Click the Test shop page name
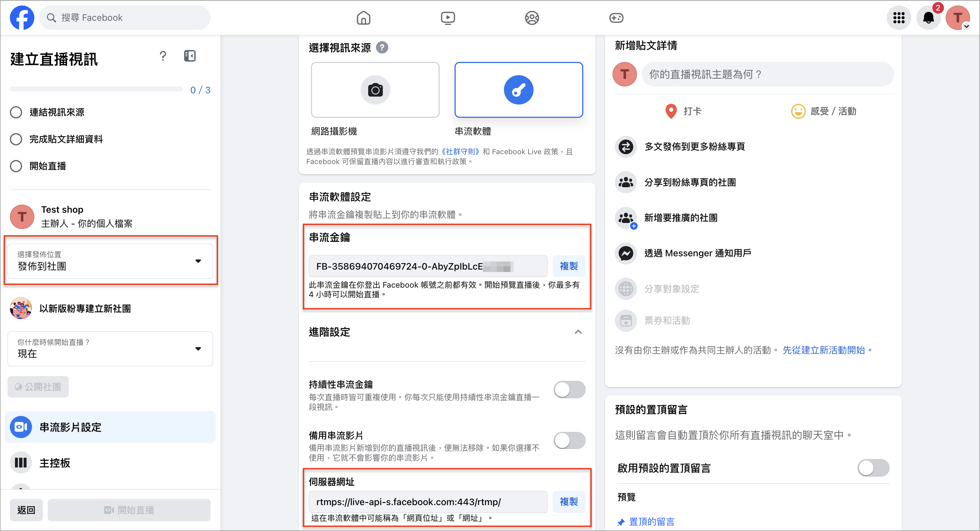 point(62,210)
